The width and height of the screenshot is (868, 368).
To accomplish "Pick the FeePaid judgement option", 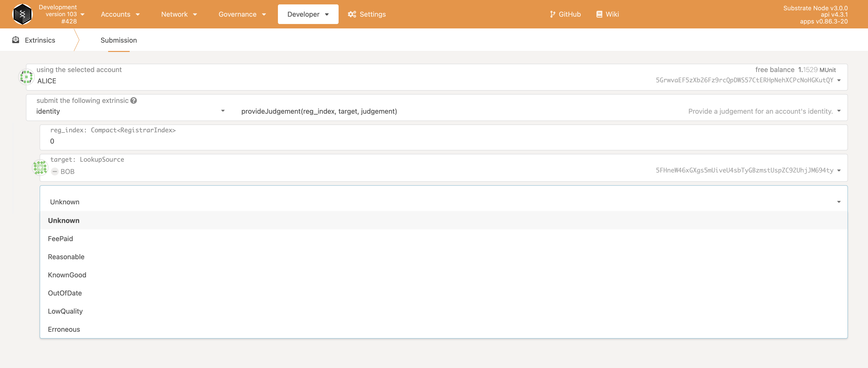I will 60,238.
